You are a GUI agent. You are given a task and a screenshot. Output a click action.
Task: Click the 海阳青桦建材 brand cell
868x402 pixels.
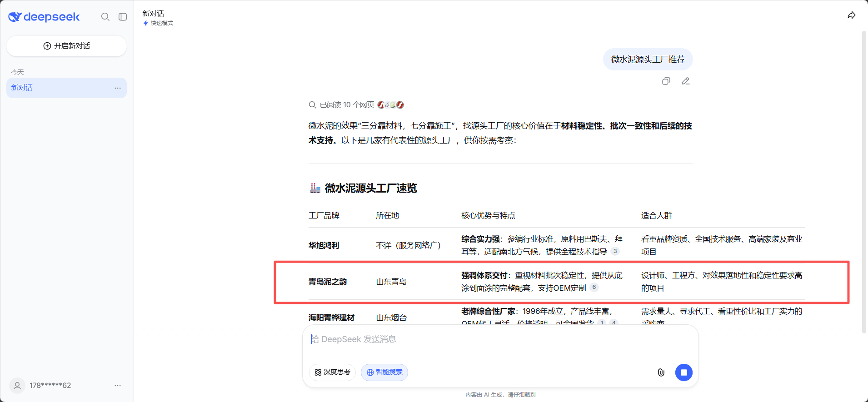(331, 318)
